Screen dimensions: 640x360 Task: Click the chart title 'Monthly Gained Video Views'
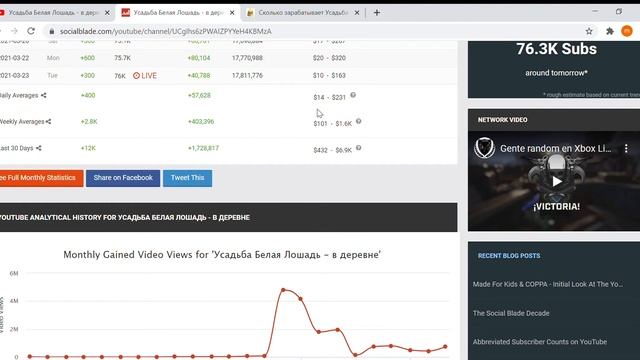[222, 255]
